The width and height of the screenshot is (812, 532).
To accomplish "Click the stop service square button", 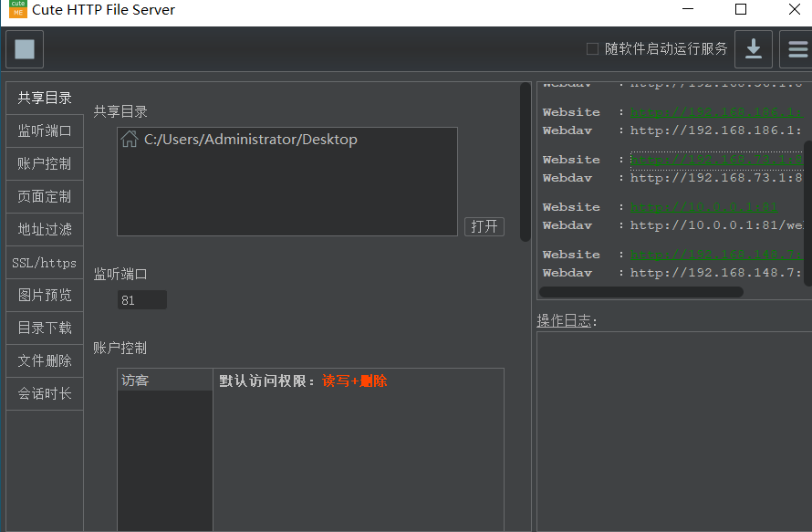I will 25,49.
